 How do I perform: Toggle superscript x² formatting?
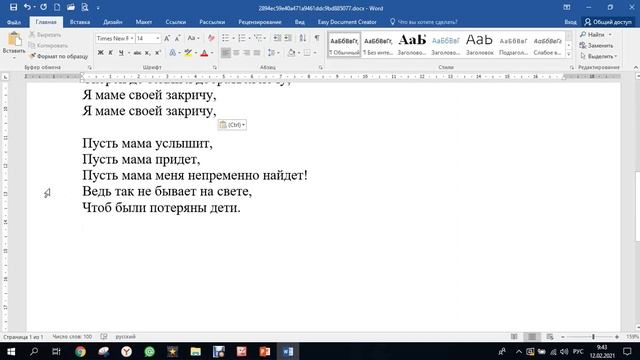158,53
